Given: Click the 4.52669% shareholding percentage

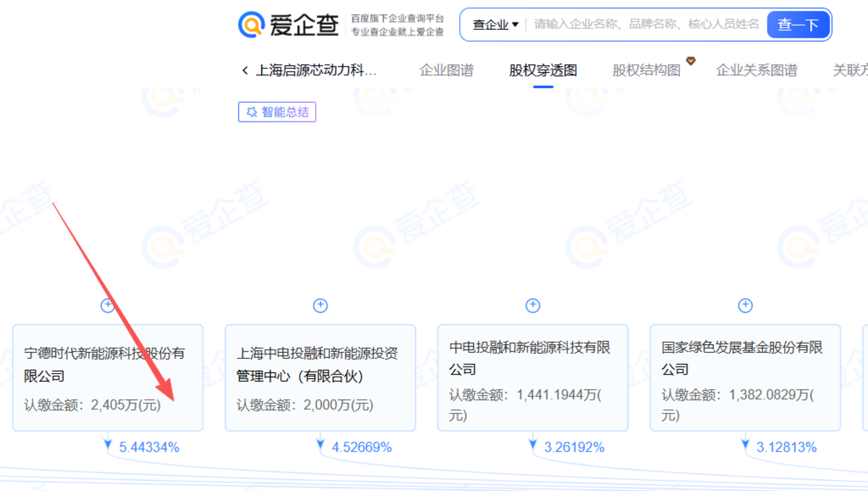Looking at the screenshot, I should point(362,448).
